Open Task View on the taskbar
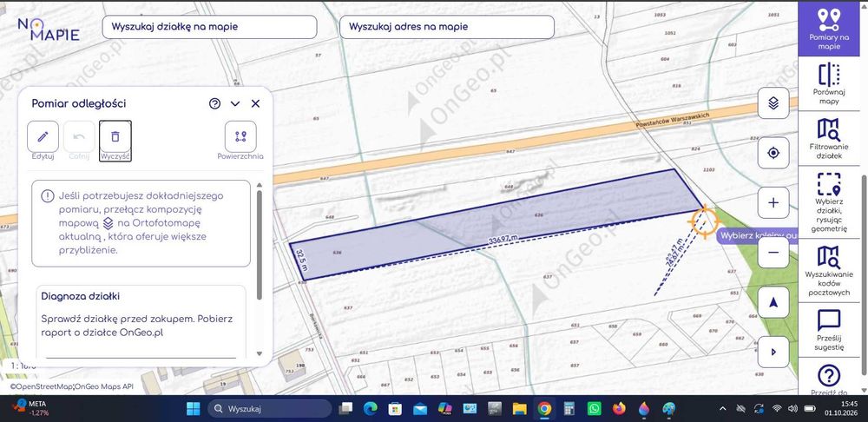 pos(346,409)
